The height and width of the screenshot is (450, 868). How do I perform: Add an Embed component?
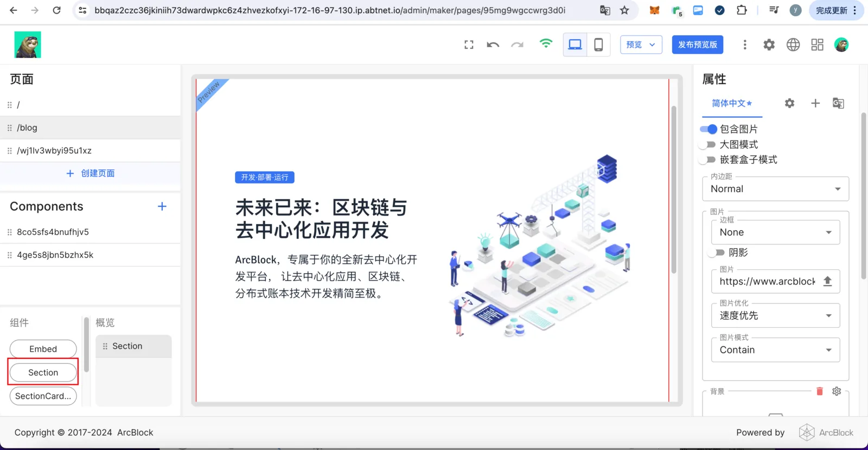[x=43, y=349]
